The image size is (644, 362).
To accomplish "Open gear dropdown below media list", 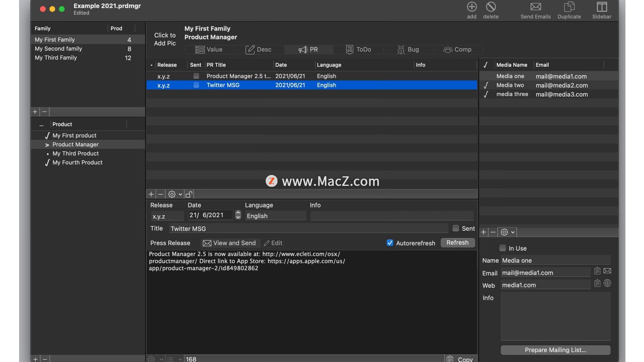I will click(507, 232).
